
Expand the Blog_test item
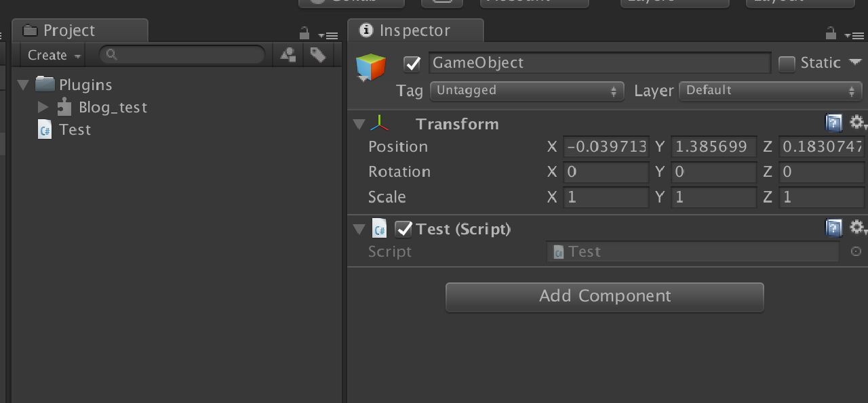pos(43,107)
